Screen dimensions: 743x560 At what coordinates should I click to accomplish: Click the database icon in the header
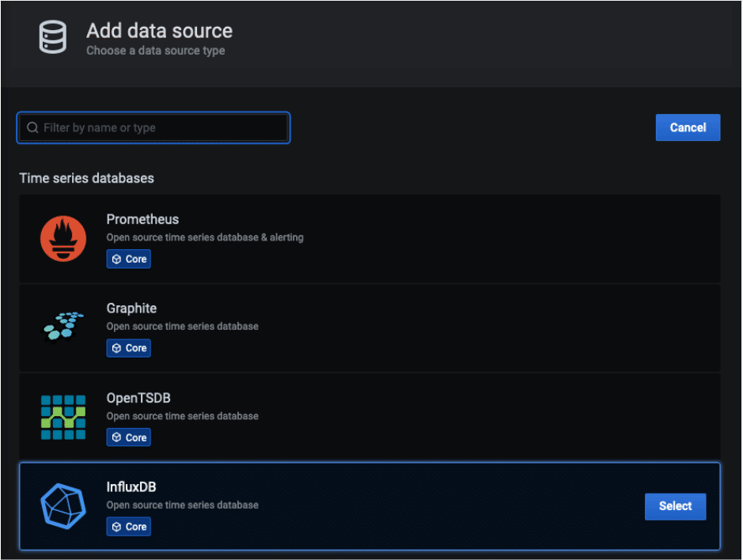click(x=51, y=36)
